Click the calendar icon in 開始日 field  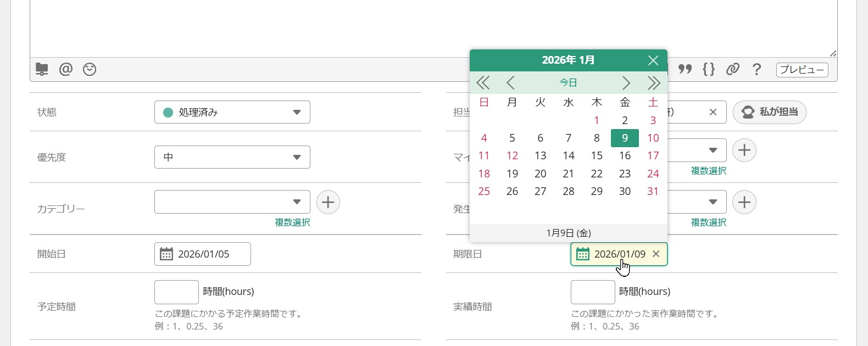[x=166, y=254]
